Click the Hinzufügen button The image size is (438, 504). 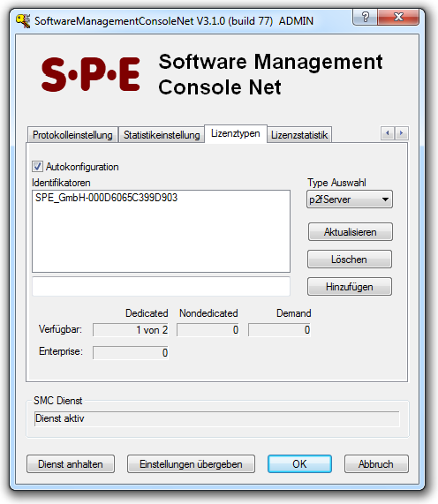[x=350, y=286]
